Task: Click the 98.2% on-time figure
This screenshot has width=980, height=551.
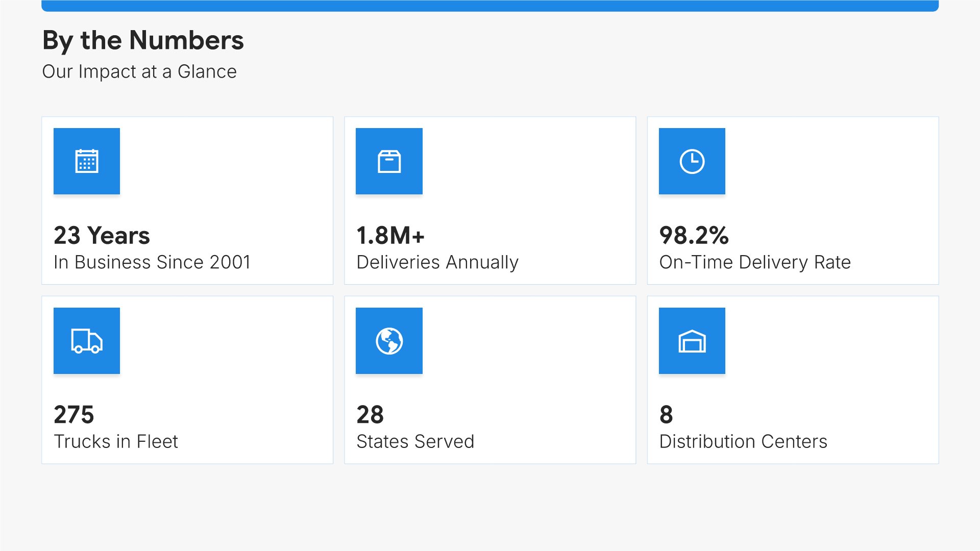Action: click(x=694, y=235)
